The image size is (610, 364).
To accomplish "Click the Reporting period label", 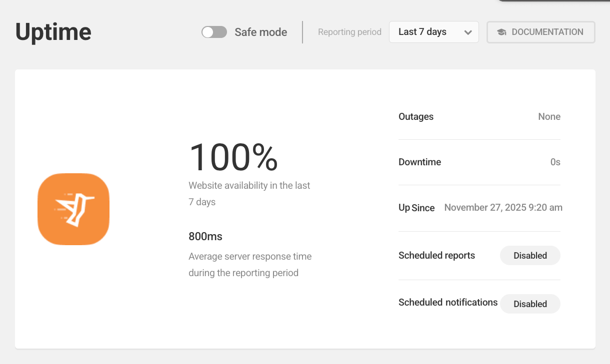I will [349, 32].
